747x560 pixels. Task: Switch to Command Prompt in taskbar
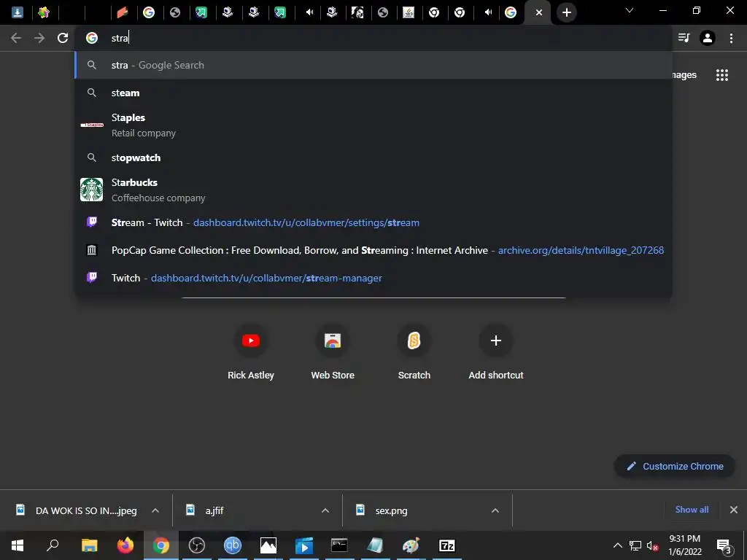tap(339, 545)
